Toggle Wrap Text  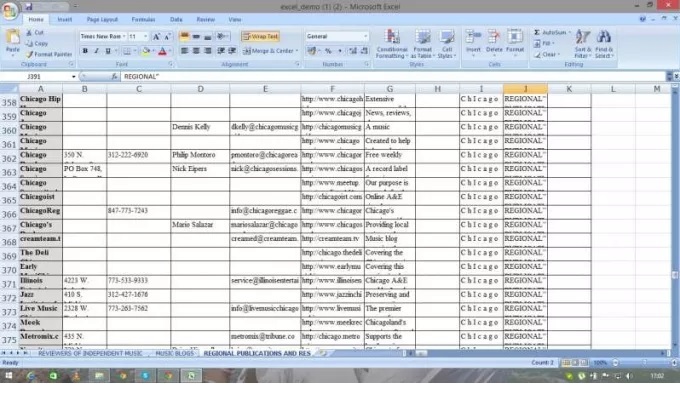click(261, 36)
